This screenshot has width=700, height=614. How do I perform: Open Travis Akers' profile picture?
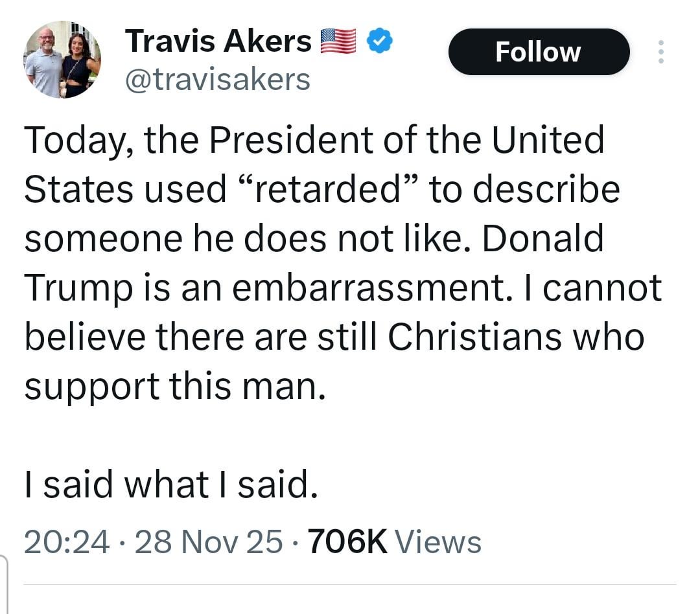point(62,60)
